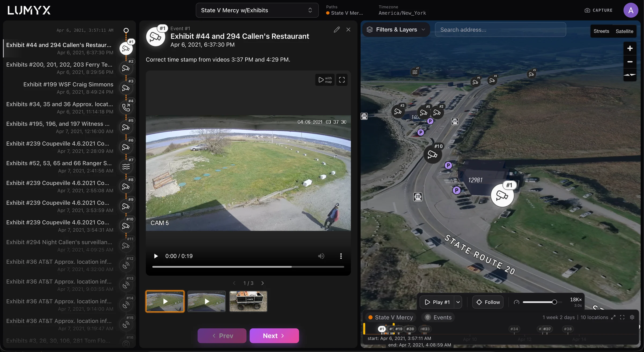Seek on the video progress bar

coord(248,267)
